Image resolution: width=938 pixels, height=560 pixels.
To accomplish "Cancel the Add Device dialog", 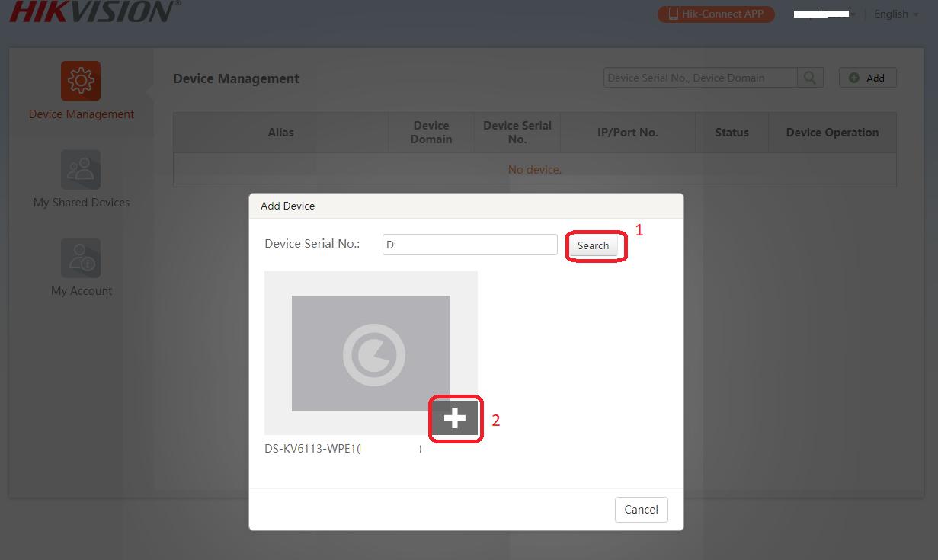I will coord(641,510).
